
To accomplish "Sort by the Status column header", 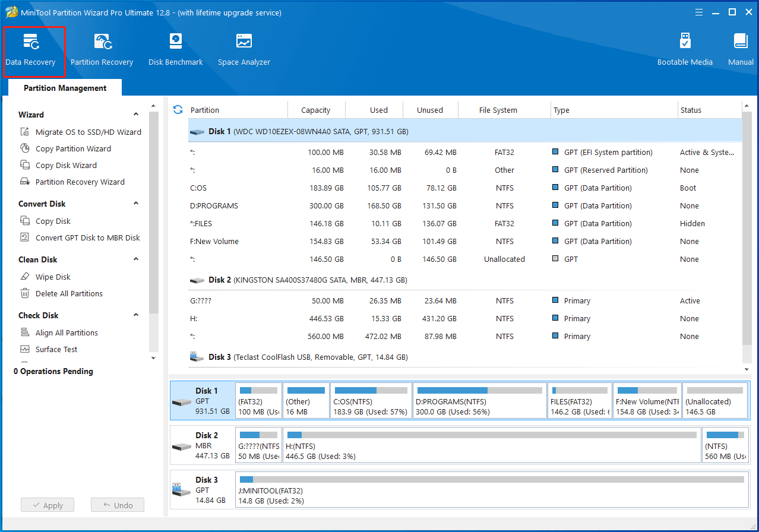I will tap(710, 110).
